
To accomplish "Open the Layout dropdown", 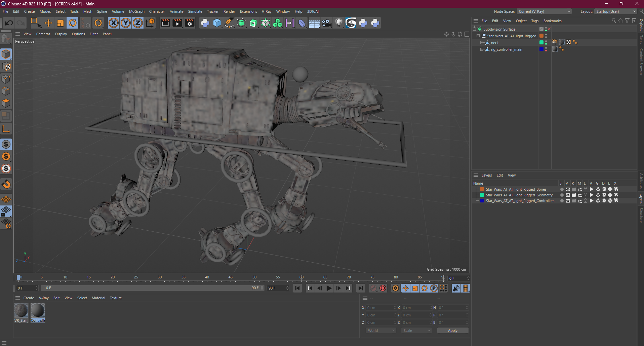I will coord(616,11).
